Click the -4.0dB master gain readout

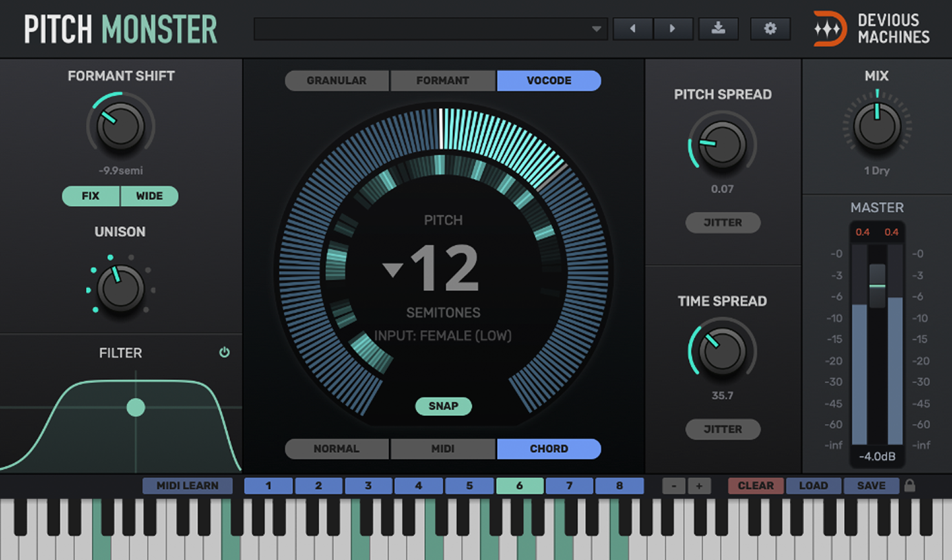tap(877, 457)
